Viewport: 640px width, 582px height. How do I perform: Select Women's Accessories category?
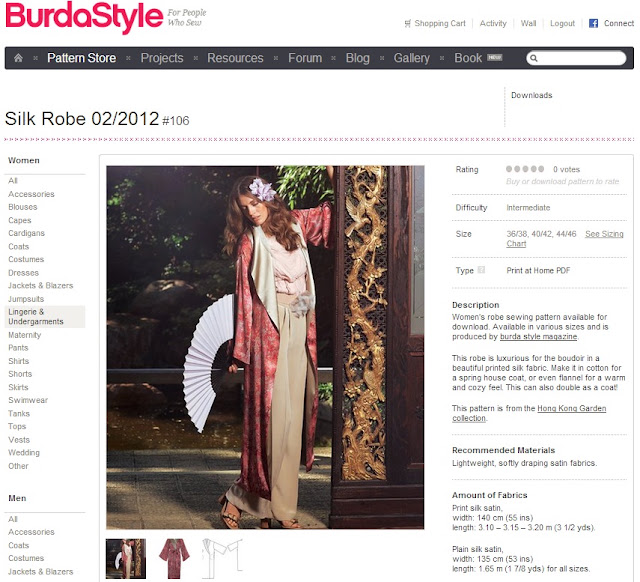pyautogui.click(x=31, y=194)
